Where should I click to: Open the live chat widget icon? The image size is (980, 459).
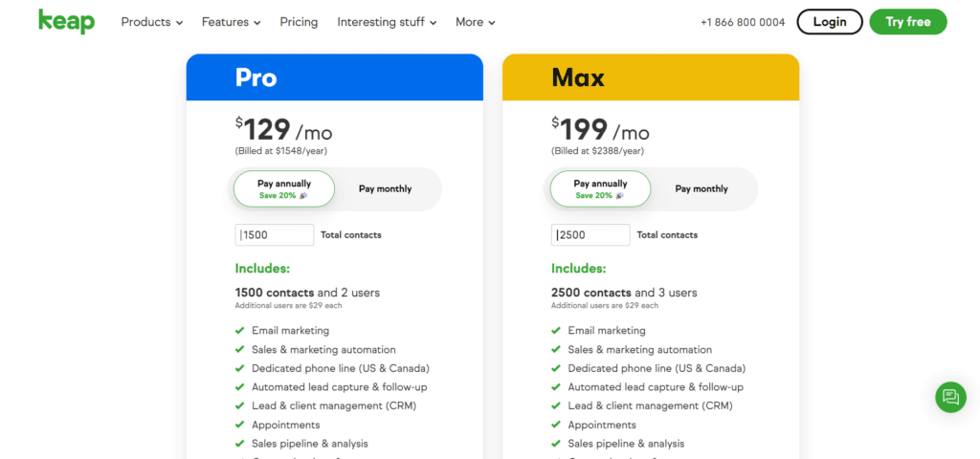[950, 397]
